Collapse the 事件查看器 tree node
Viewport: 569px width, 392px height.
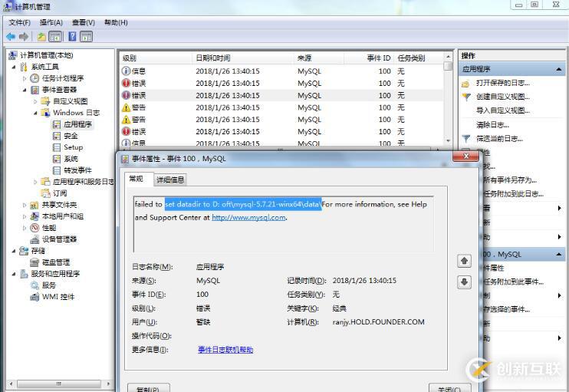coord(25,90)
